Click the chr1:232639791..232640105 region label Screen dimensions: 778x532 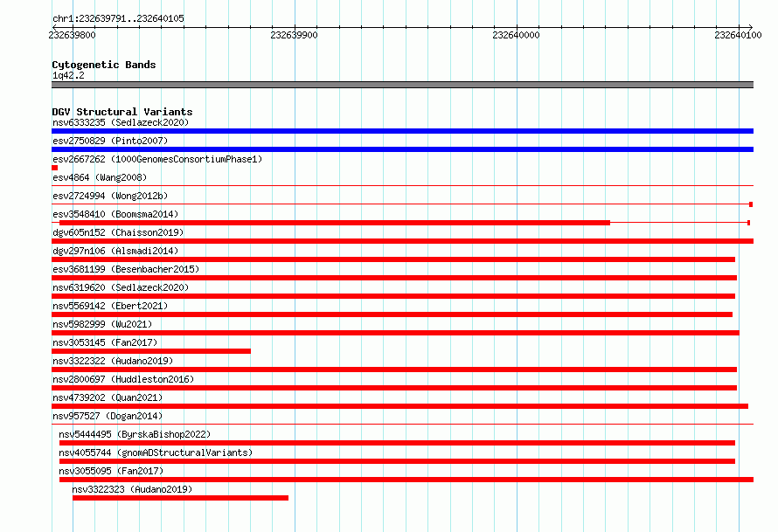118,18
